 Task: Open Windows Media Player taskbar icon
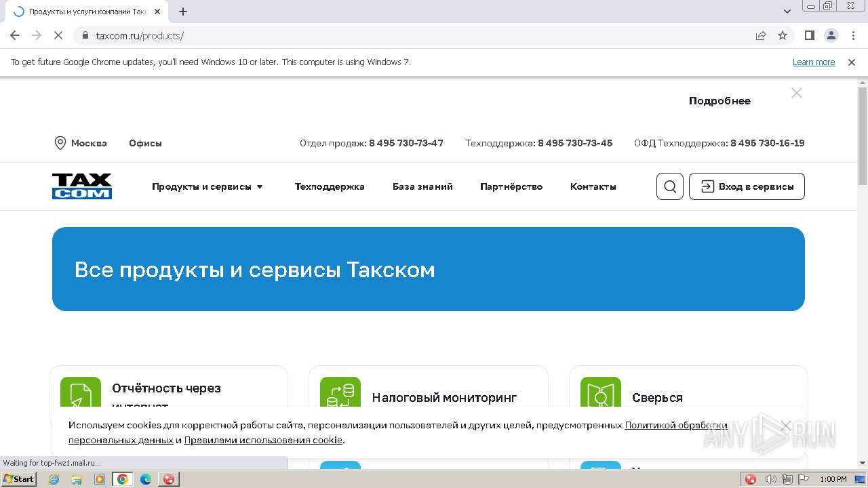[x=100, y=479]
